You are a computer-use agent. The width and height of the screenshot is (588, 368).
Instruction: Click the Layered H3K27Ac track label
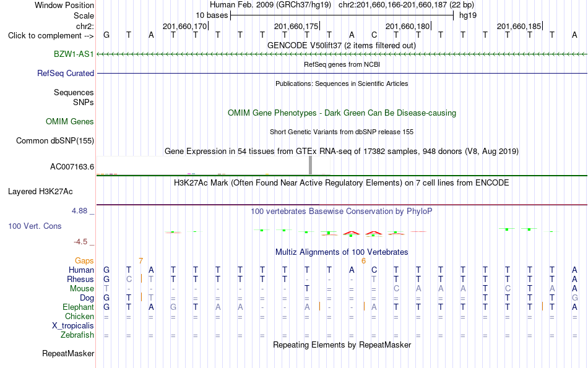[x=40, y=192]
